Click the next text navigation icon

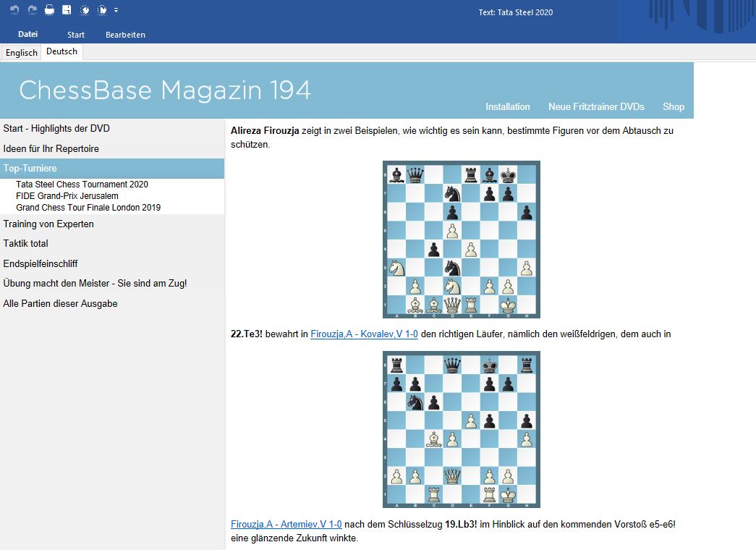102,10
